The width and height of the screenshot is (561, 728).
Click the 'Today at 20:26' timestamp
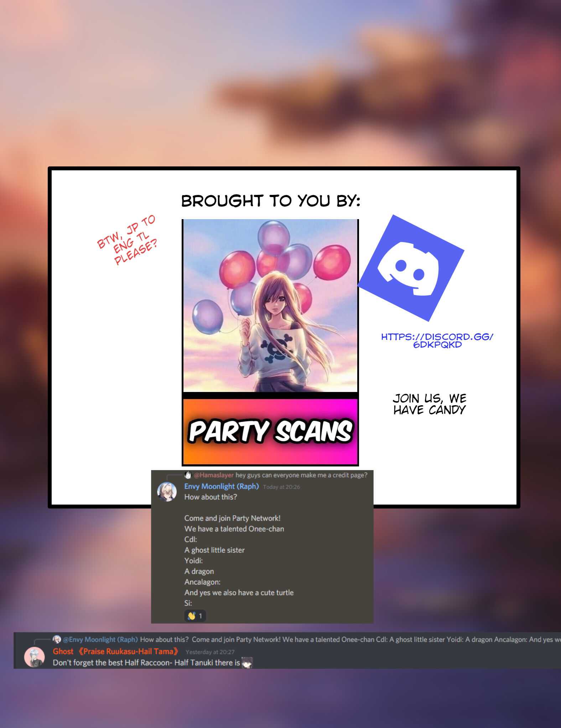(x=281, y=487)
